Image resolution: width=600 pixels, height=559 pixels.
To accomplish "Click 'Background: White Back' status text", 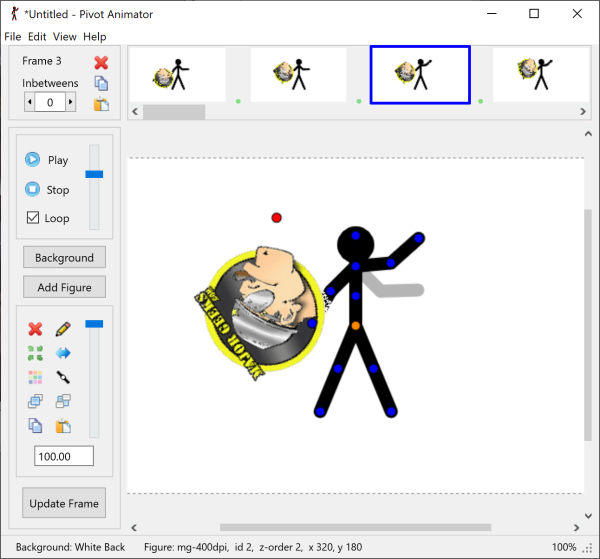I will pos(70,547).
